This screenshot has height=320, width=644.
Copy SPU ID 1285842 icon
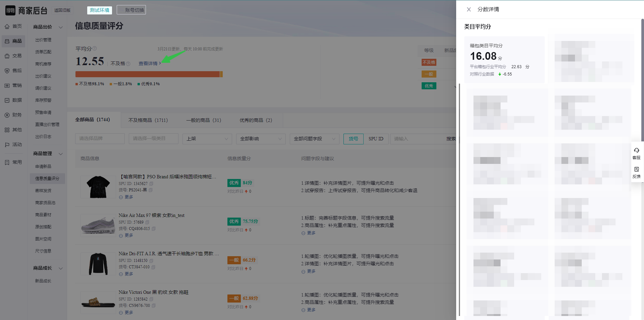pyautogui.click(x=151, y=299)
